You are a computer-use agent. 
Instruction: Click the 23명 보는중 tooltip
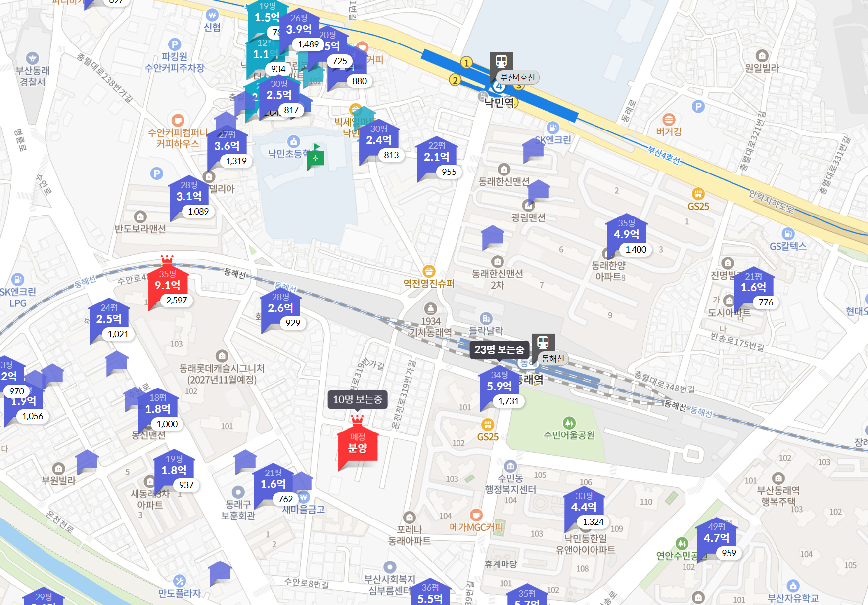500,350
